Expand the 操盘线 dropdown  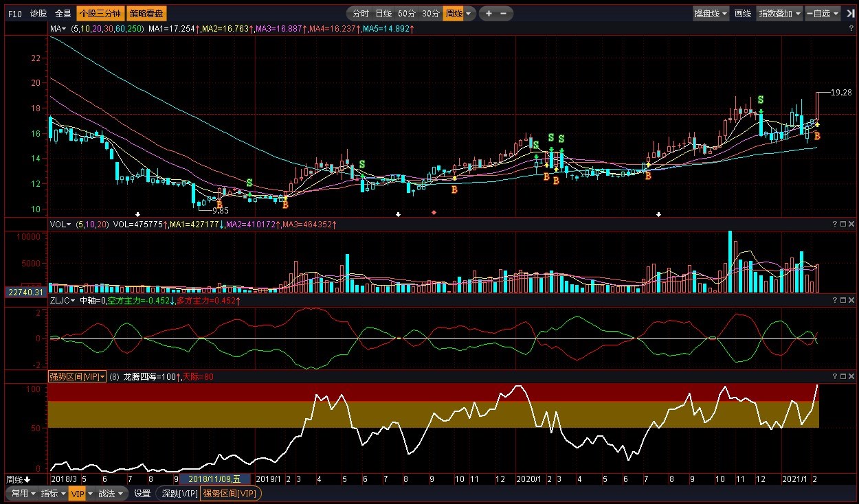pos(711,13)
